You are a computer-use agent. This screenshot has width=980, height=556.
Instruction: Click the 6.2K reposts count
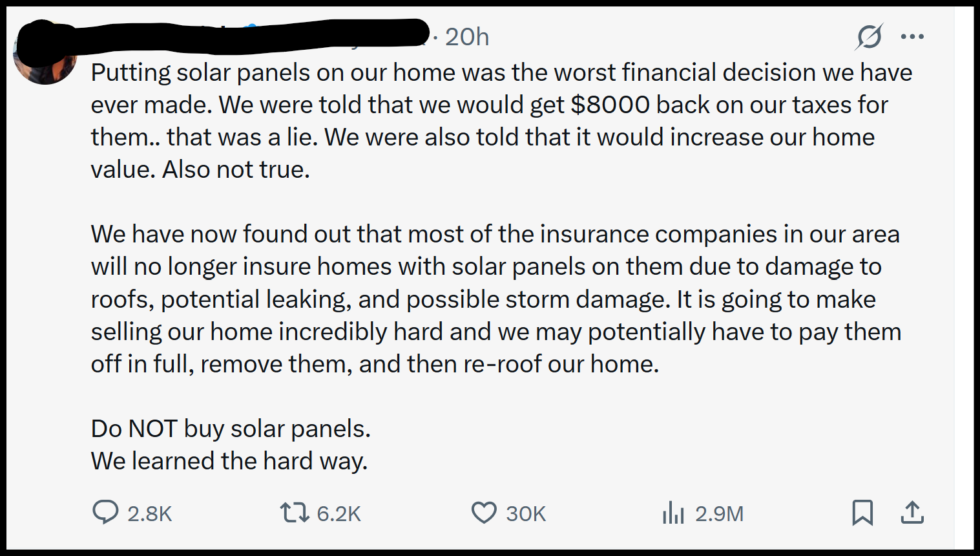coord(339,514)
